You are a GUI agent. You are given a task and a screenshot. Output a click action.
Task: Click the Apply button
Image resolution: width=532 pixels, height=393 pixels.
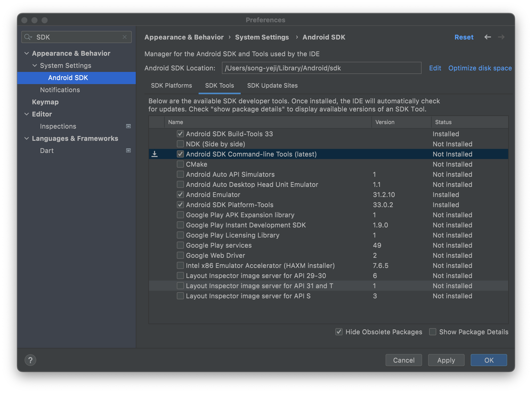(x=446, y=360)
